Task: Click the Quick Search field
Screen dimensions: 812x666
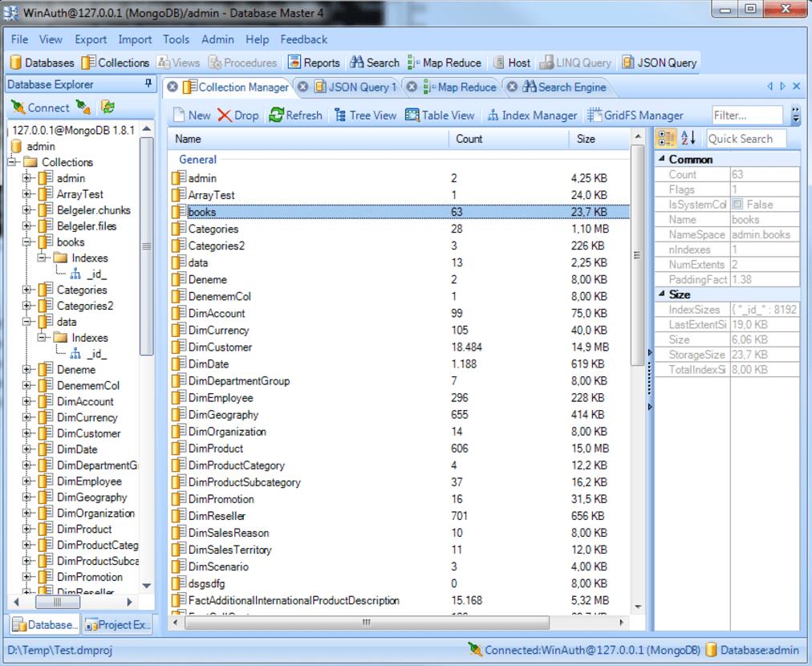Action: click(x=746, y=139)
